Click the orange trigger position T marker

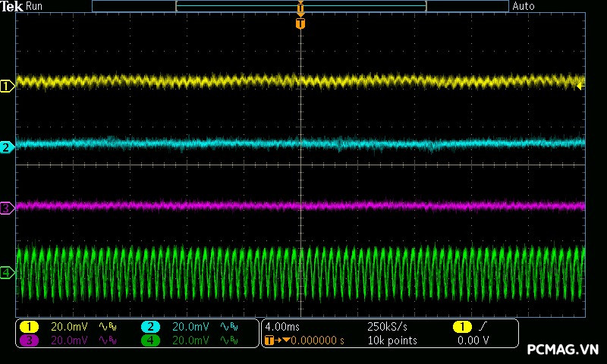click(300, 24)
